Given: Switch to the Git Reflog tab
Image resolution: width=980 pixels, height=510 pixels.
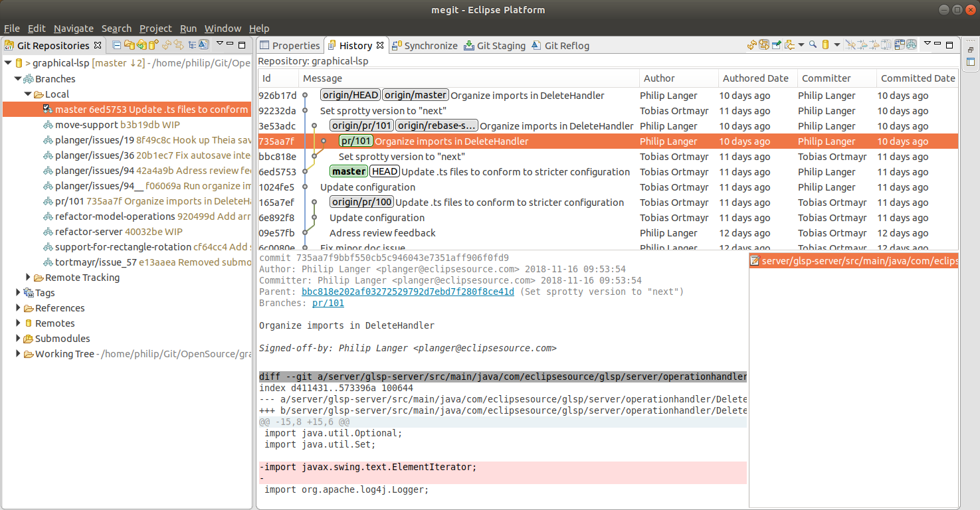Looking at the screenshot, I should point(560,45).
